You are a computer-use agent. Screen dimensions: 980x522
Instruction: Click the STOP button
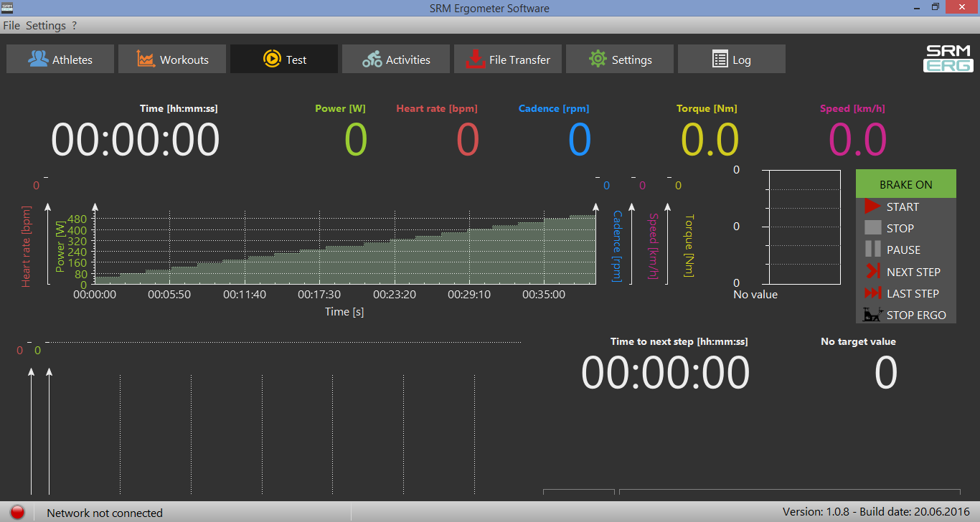(x=906, y=228)
